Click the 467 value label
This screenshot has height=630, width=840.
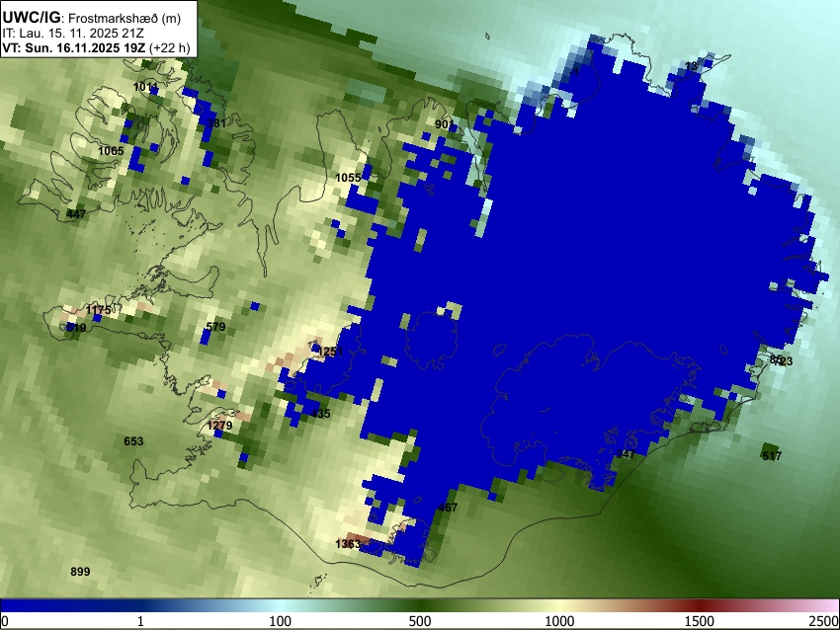point(448,508)
